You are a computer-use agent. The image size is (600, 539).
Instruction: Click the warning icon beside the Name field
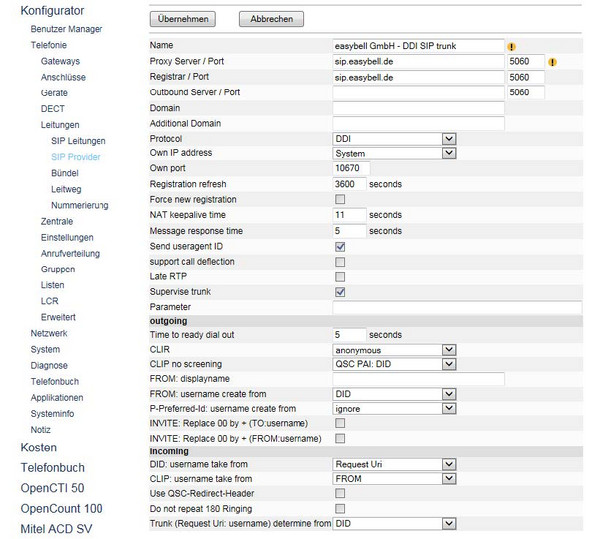click(x=511, y=47)
